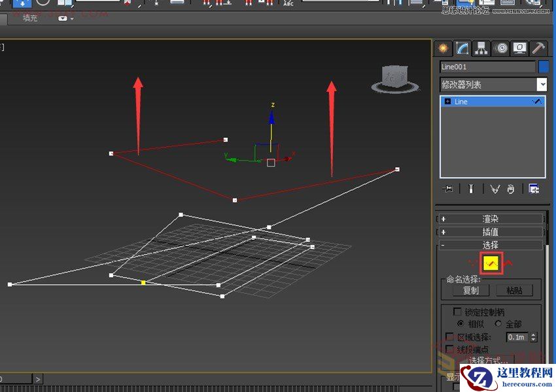
Task: Click the 粘贴 named selection button
Action: 514,290
